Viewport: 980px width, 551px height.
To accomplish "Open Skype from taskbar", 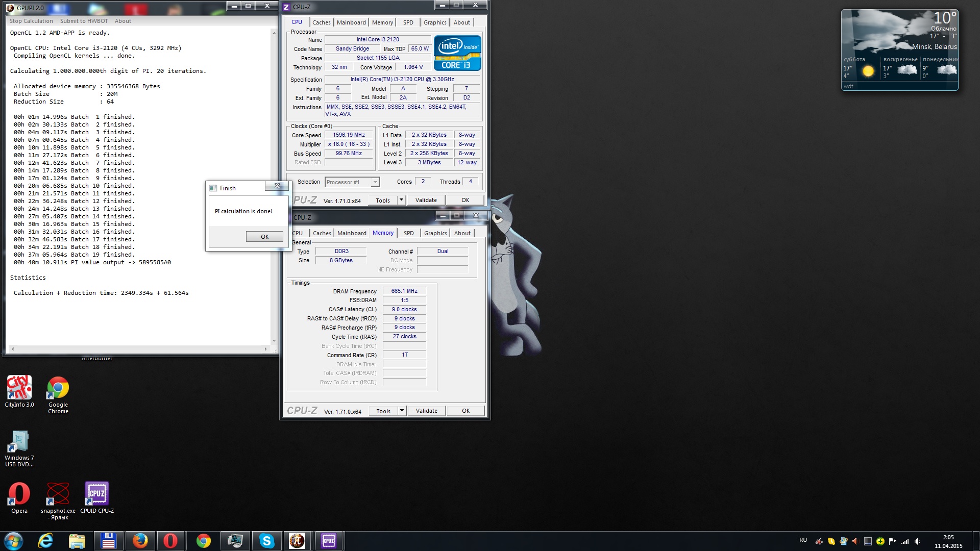I will pos(266,541).
